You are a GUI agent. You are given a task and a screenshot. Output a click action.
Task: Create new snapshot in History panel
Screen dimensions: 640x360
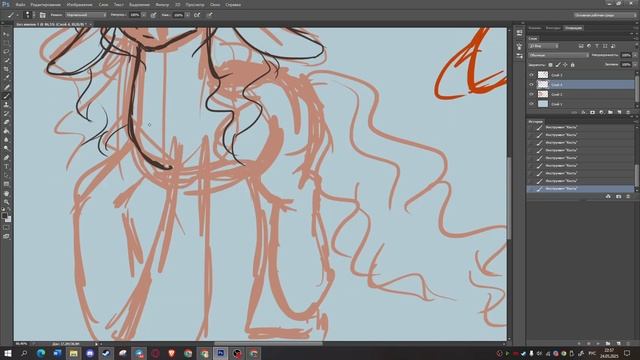[x=618, y=196]
